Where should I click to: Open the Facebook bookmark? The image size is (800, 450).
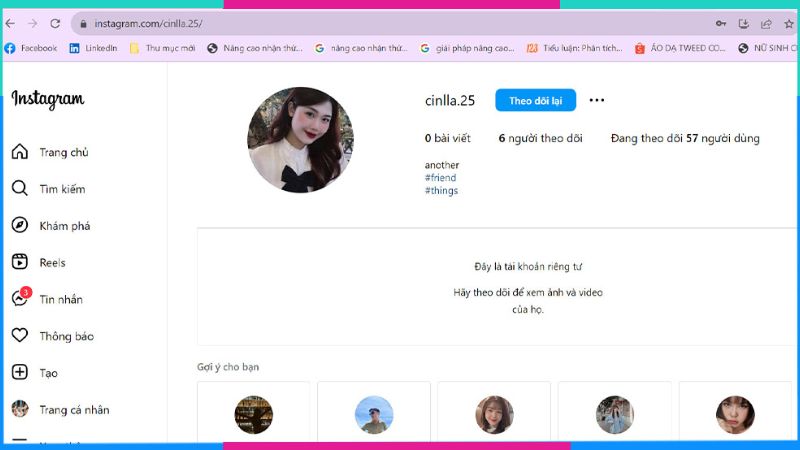31,48
